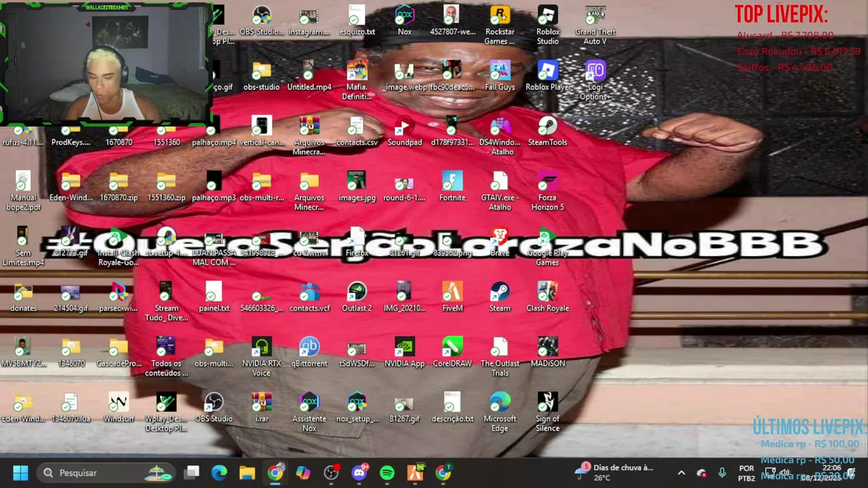Image resolution: width=868 pixels, height=488 pixels.
Task: Select the Soundpad desktop icon
Action: pyautogui.click(x=405, y=131)
